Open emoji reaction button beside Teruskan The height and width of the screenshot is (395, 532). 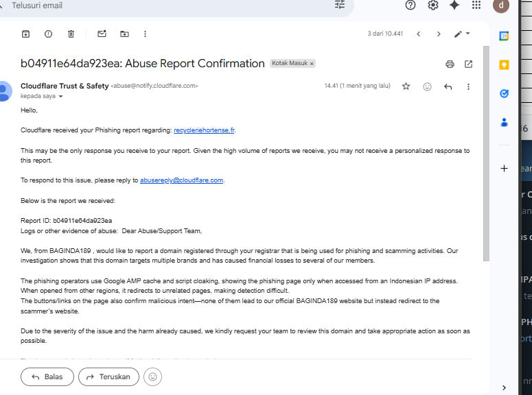(x=152, y=376)
